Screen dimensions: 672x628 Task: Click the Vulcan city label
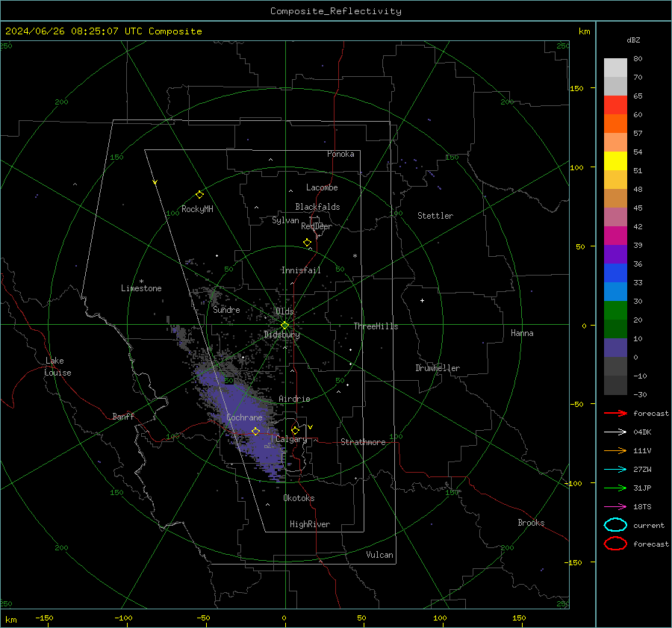(379, 555)
